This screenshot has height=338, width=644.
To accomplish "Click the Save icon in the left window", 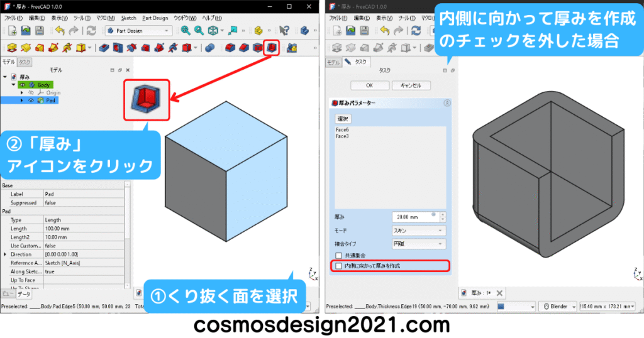I will (x=40, y=30).
